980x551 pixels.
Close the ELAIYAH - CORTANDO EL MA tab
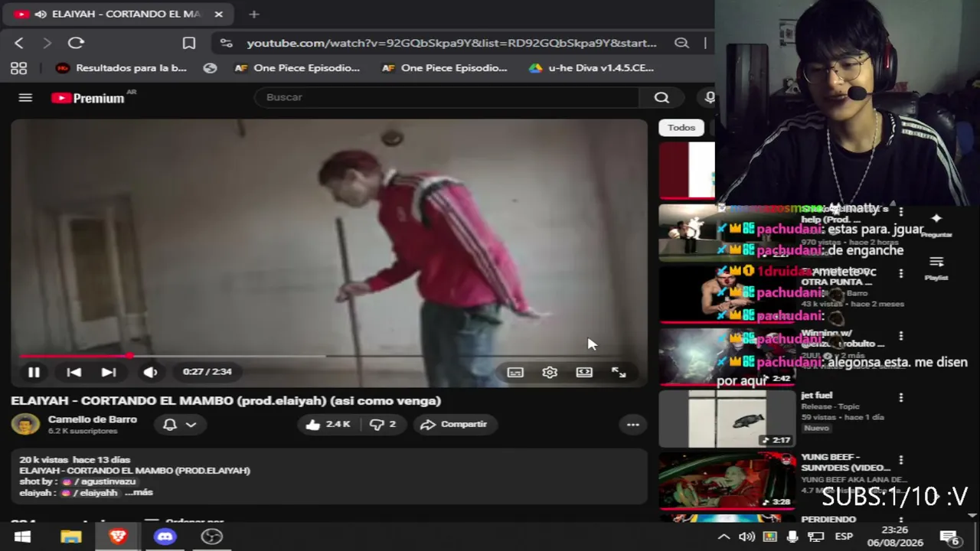coord(219,14)
